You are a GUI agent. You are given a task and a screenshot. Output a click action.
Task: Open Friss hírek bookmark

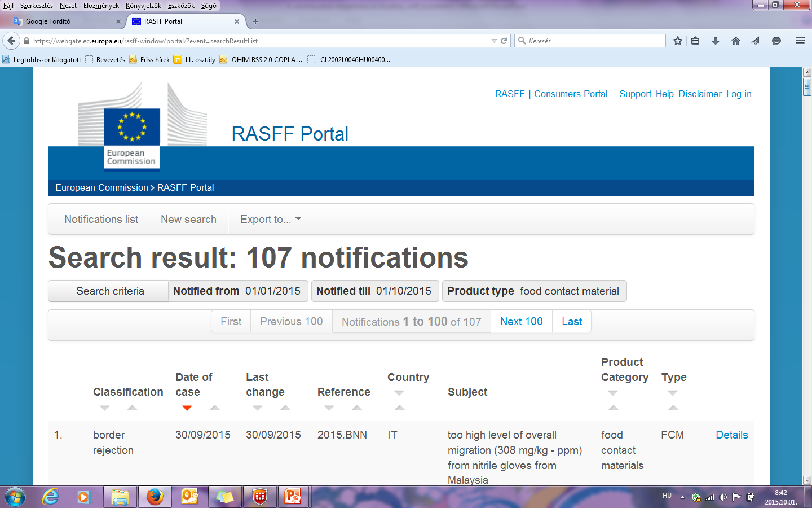(x=149, y=59)
